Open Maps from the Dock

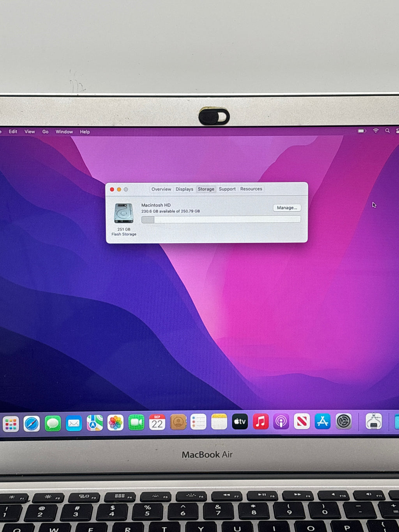(95, 423)
